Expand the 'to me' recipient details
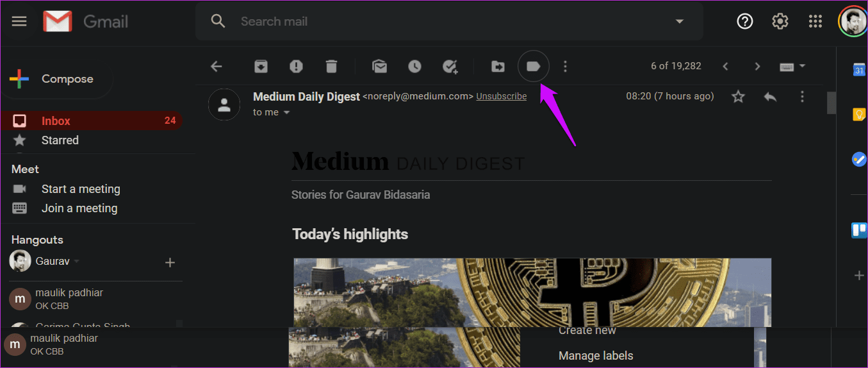This screenshot has height=368, width=868. click(x=287, y=113)
